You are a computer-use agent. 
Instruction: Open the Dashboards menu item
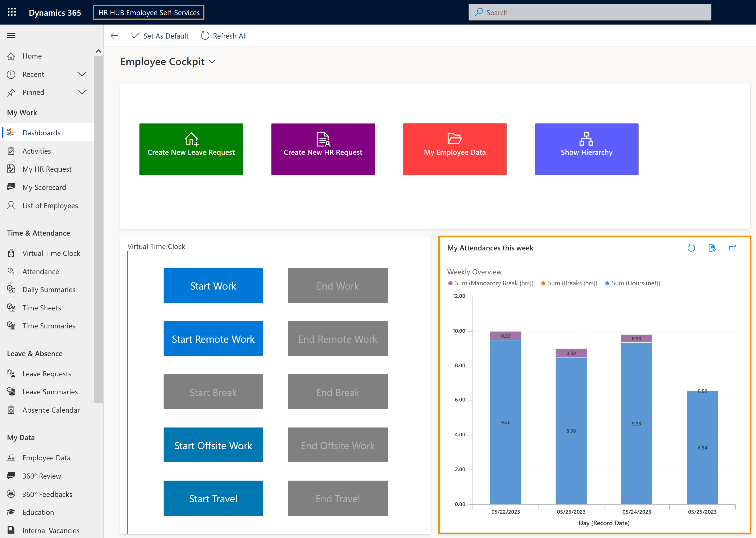click(47, 133)
